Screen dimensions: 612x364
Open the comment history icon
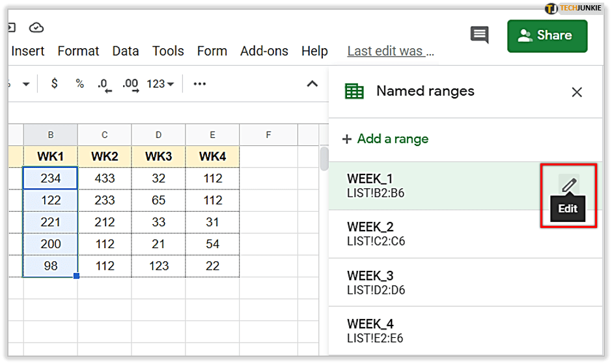tap(479, 35)
